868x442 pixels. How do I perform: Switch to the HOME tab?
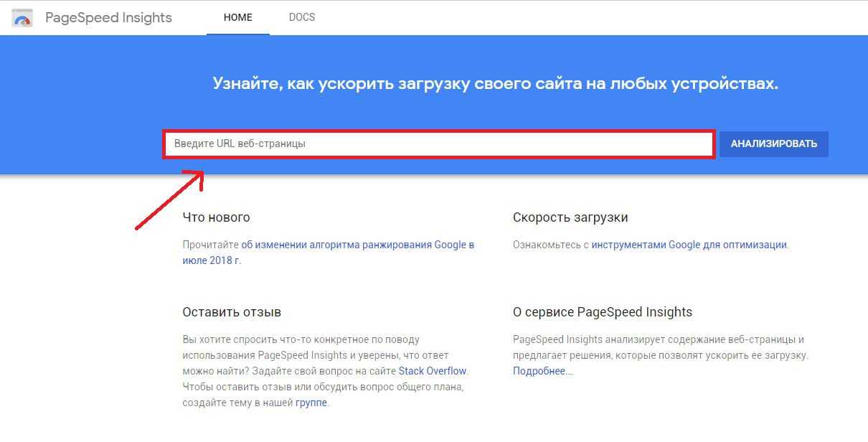tap(237, 18)
